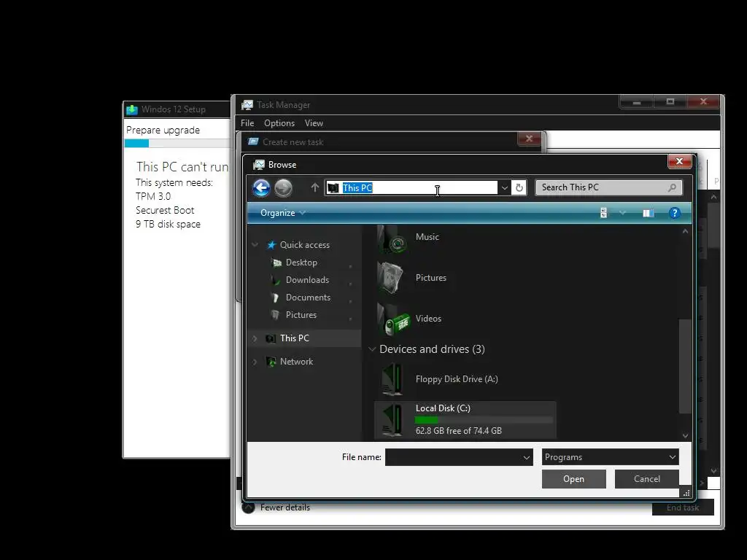The width and height of the screenshot is (747, 560).
Task: Go back with the blue Back arrow
Action: coord(261,187)
